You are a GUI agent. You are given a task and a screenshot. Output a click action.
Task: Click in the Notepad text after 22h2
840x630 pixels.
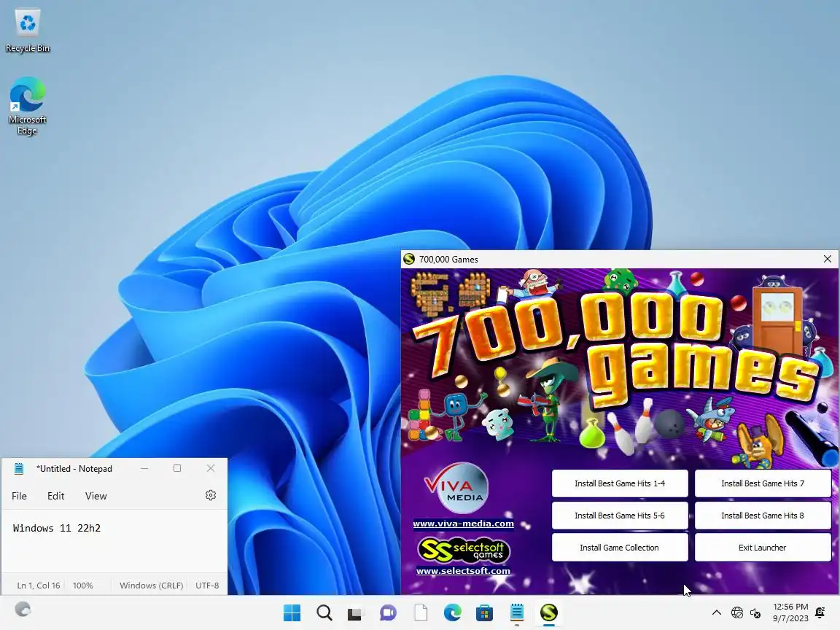pyautogui.click(x=101, y=528)
